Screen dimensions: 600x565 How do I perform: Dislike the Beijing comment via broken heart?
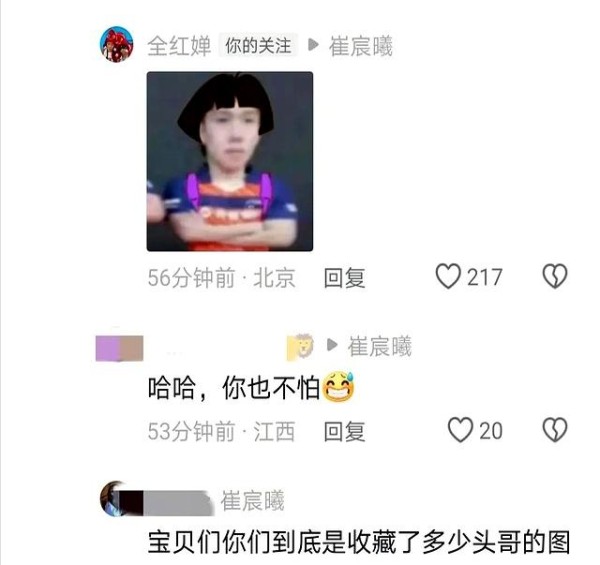[555, 276]
